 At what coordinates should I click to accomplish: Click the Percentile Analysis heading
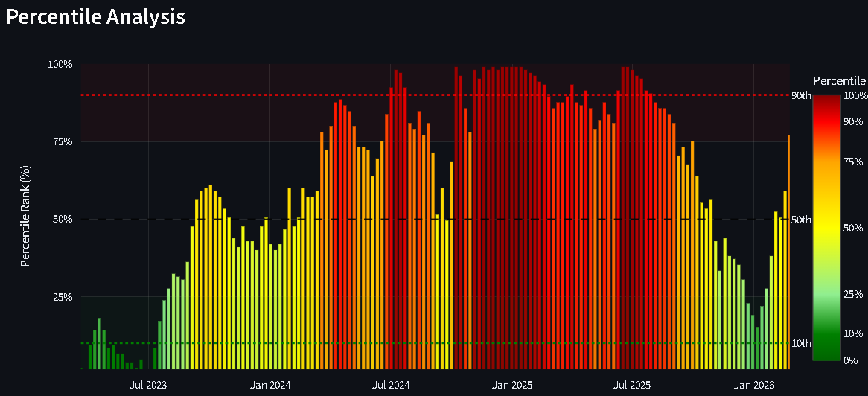pos(95,17)
